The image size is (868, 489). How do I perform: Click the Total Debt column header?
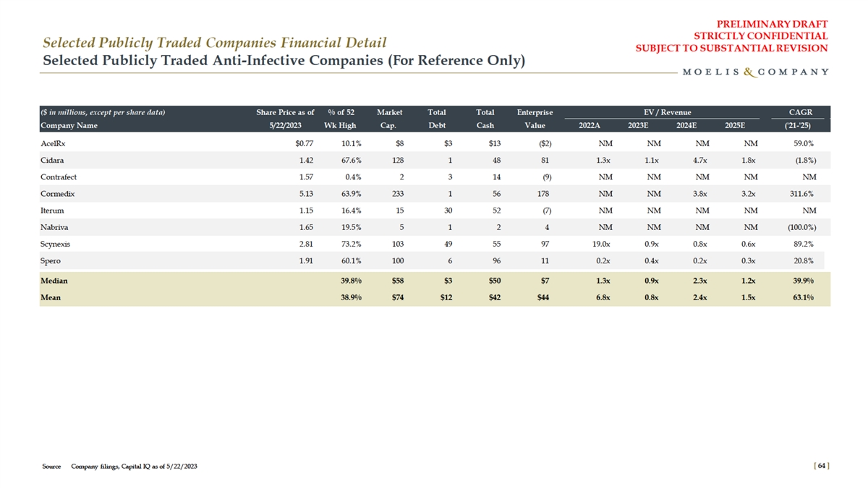tap(437, 119)
